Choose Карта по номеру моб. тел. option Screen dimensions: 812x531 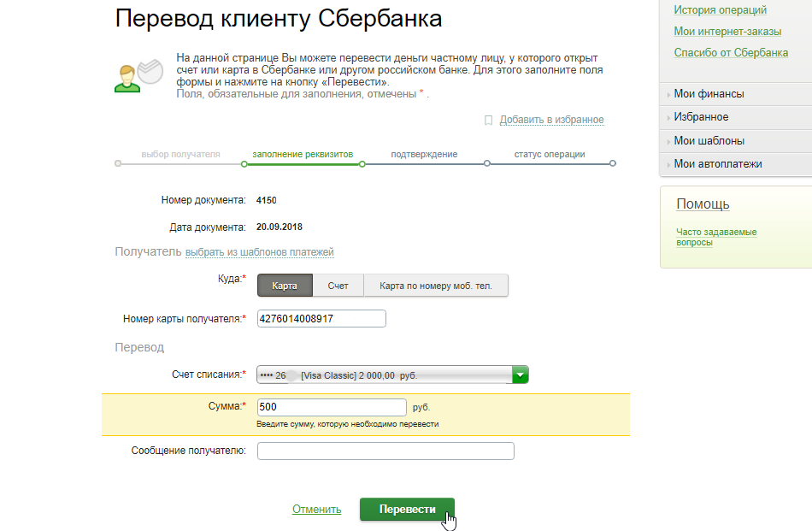tap(436, 286)
